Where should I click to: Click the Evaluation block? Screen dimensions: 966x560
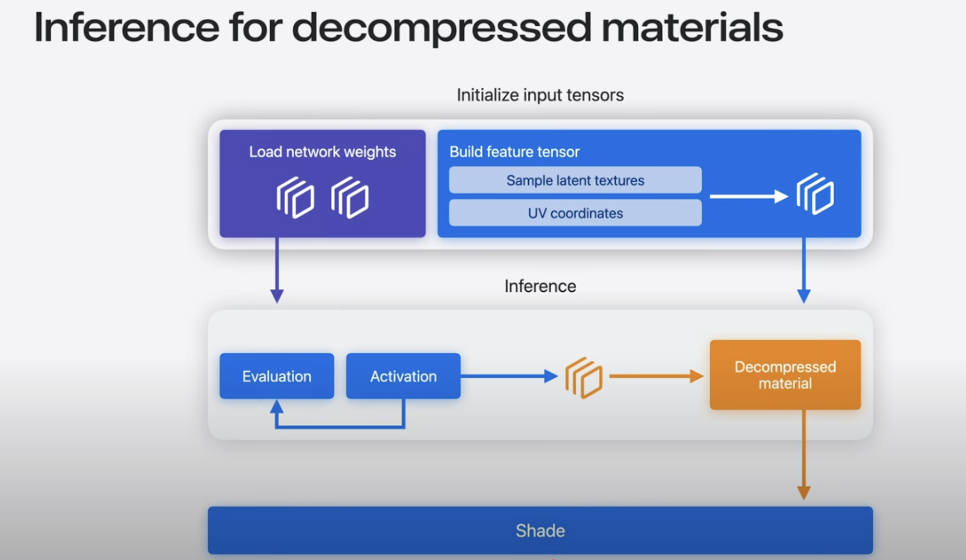pyautogui.click(x=277, y=376)
